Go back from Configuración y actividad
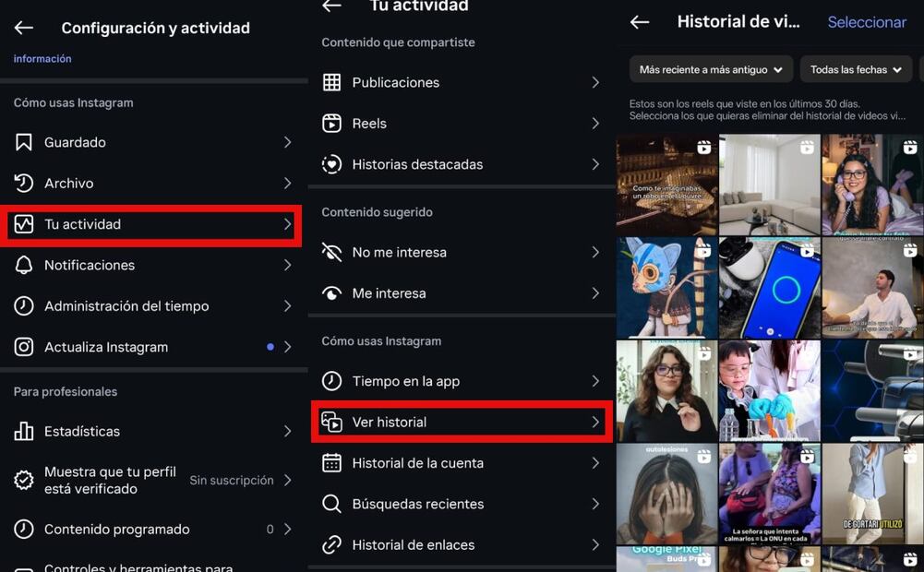The height and width of the screenshot is (572, 924). pos(24,28)
